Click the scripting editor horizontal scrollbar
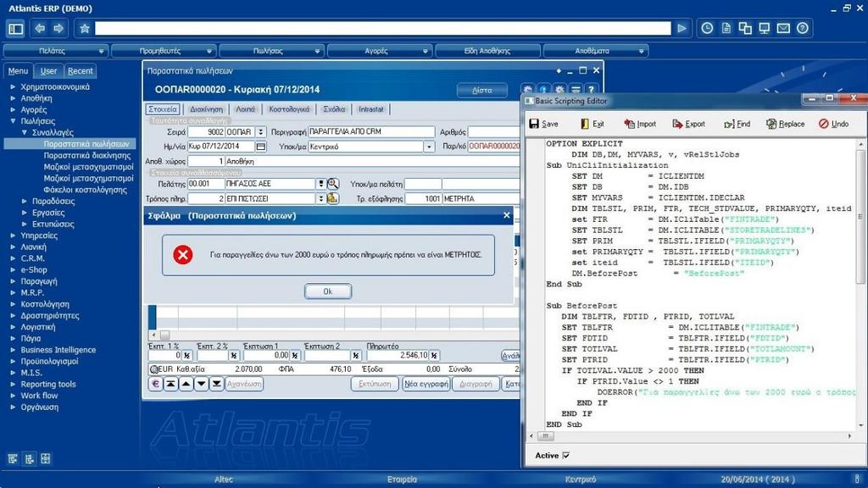 click(690, 436)
